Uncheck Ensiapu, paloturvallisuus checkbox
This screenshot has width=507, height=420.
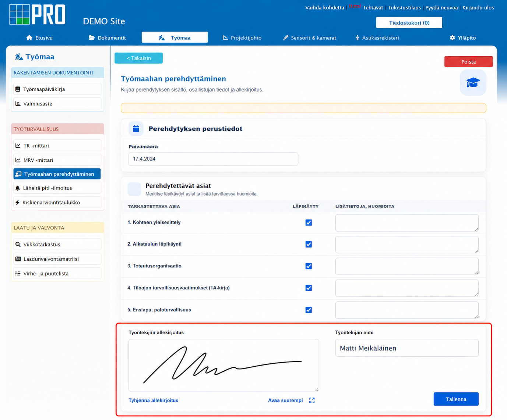coord(309,310)
